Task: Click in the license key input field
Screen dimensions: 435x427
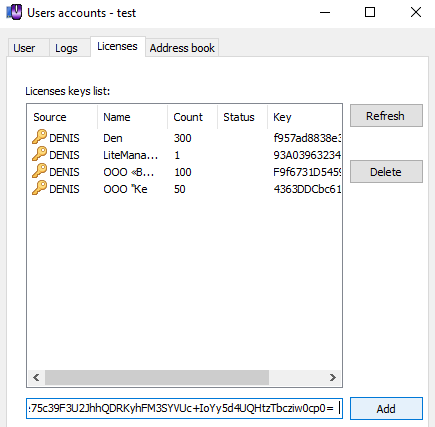Action: pyautogui.click(x=184, y=408)
